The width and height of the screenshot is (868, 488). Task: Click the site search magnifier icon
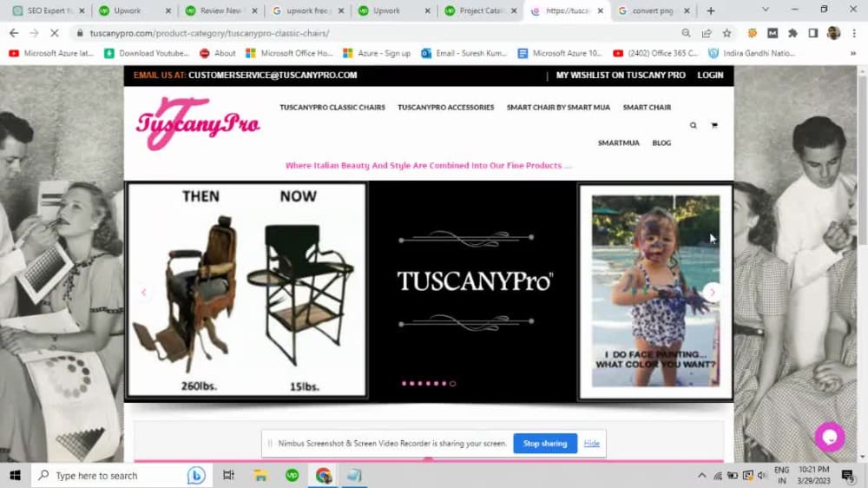pyautogui.click(x=693, y=125)
